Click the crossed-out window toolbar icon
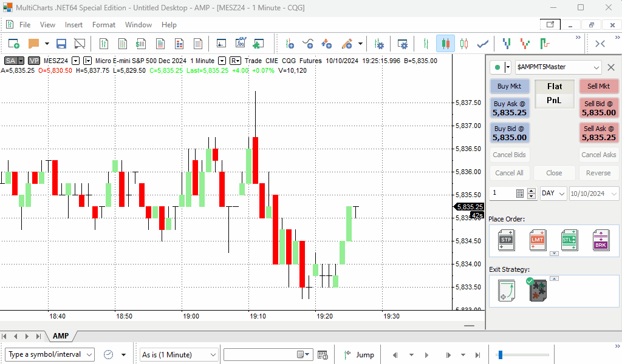Image resolution: width=622 pixels, height=364 pixels. [80, 44]
